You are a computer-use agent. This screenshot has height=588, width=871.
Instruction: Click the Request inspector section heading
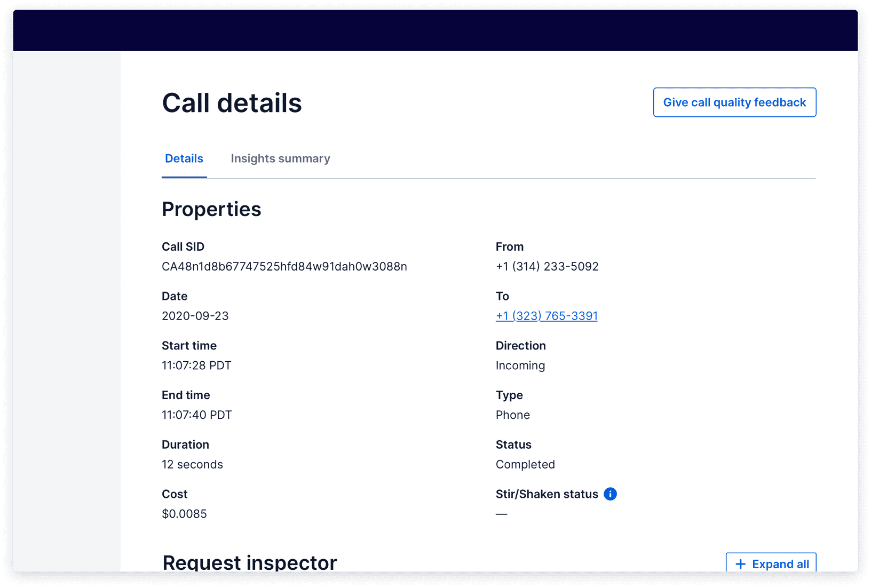pyautogui.click(x=249, y=562)
